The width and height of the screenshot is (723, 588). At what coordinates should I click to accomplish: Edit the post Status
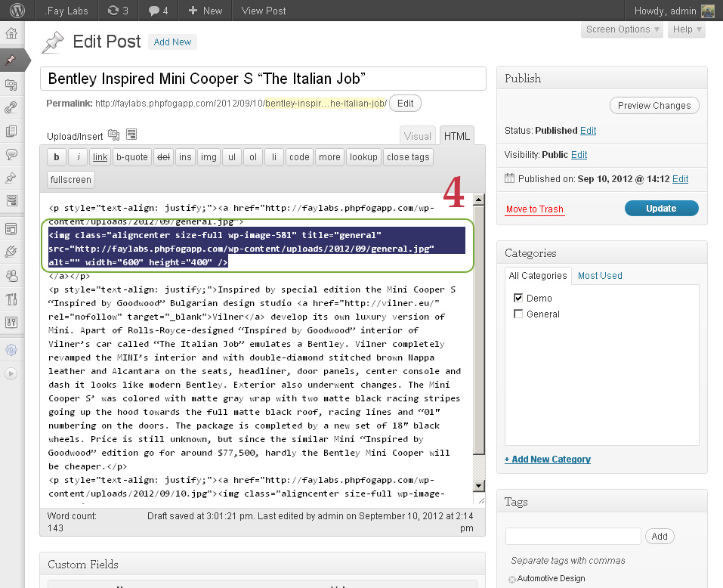(x=588, y=131)
